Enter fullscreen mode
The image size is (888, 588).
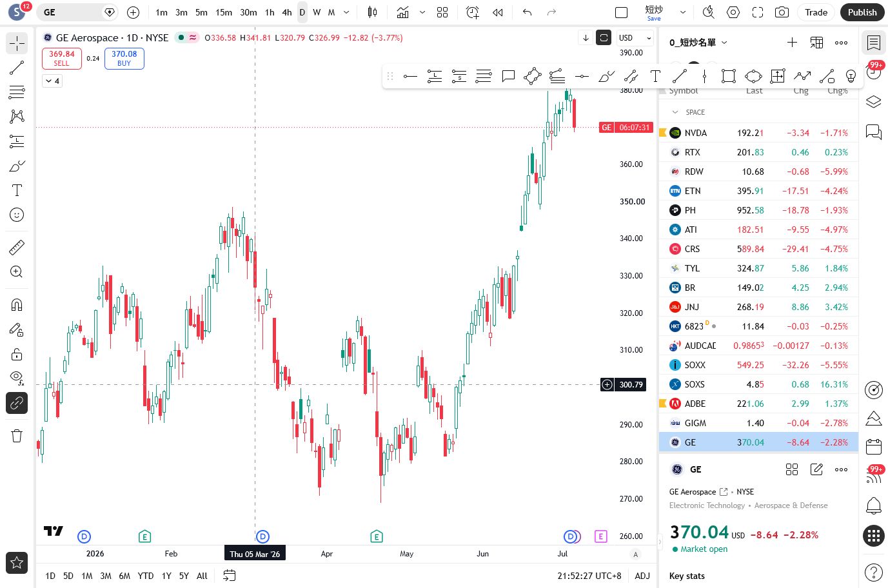[758, 12]
